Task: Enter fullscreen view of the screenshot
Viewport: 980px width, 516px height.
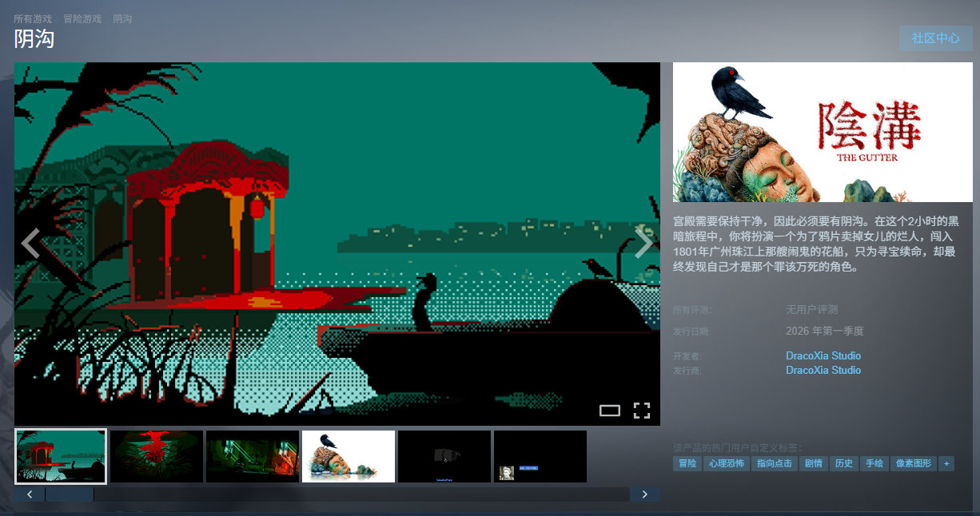Action: (x=642, y=410)
